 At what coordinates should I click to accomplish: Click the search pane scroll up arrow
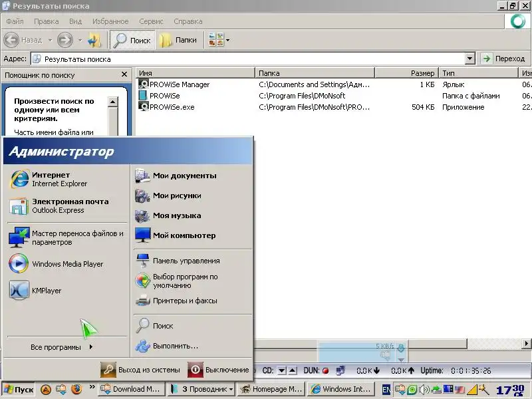[x=112, y=102]
